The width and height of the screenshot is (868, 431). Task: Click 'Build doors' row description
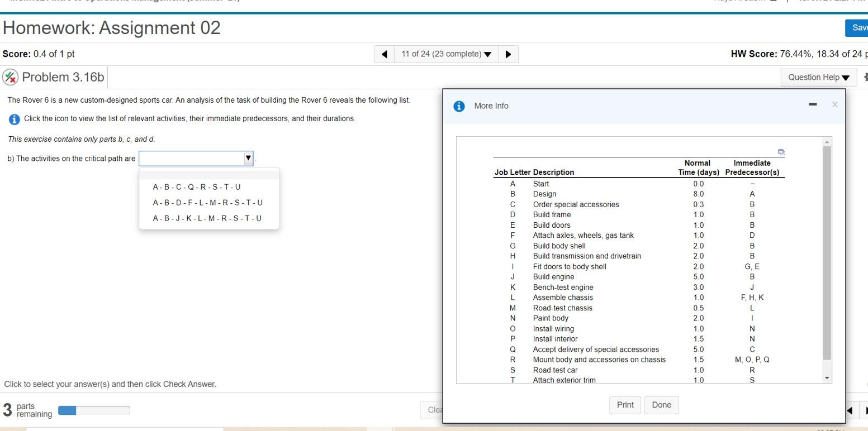552,226
